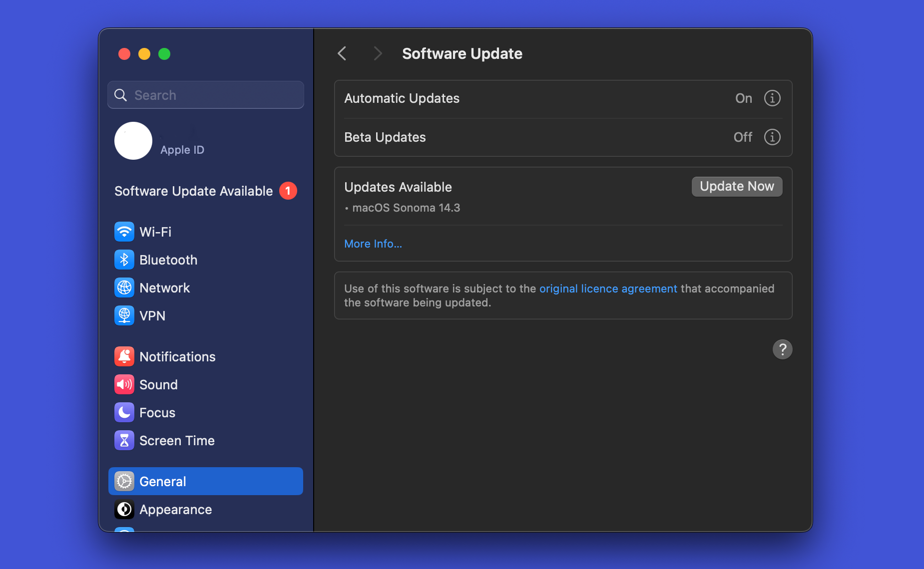Click the Sound speaker icon
The height and width of the screenshot is (569, 924).
point(124,384)
